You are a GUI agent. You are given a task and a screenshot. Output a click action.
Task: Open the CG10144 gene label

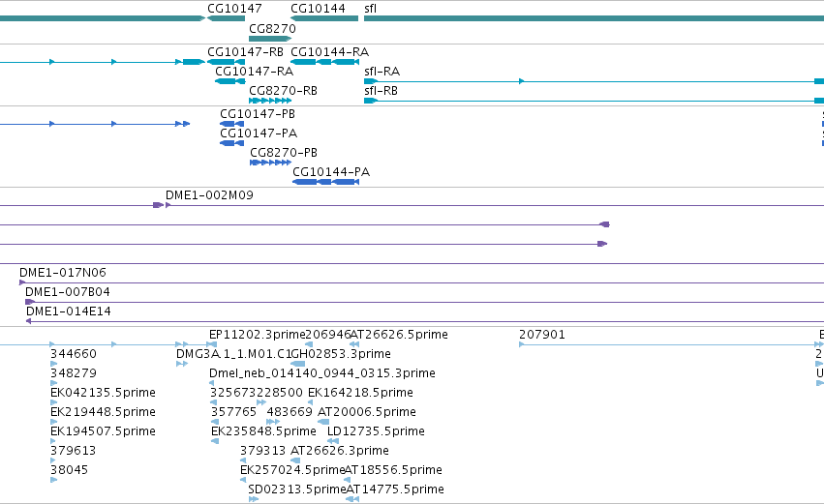[x=318, y=9]
